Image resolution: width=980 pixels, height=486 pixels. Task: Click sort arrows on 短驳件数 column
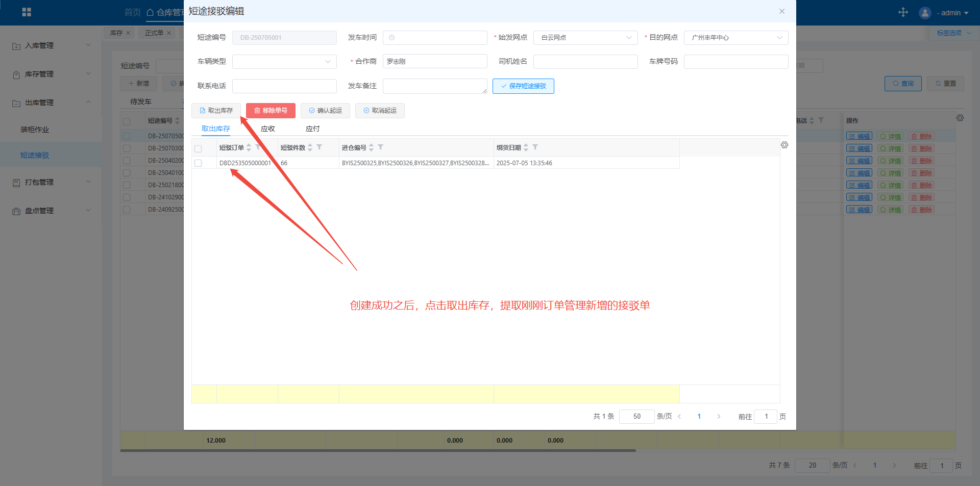310,147
